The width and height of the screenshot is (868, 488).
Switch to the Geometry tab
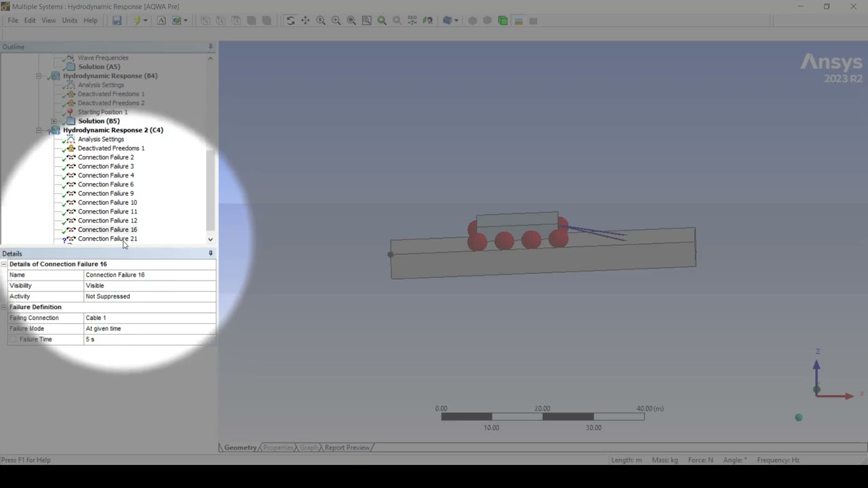(240, 447)
